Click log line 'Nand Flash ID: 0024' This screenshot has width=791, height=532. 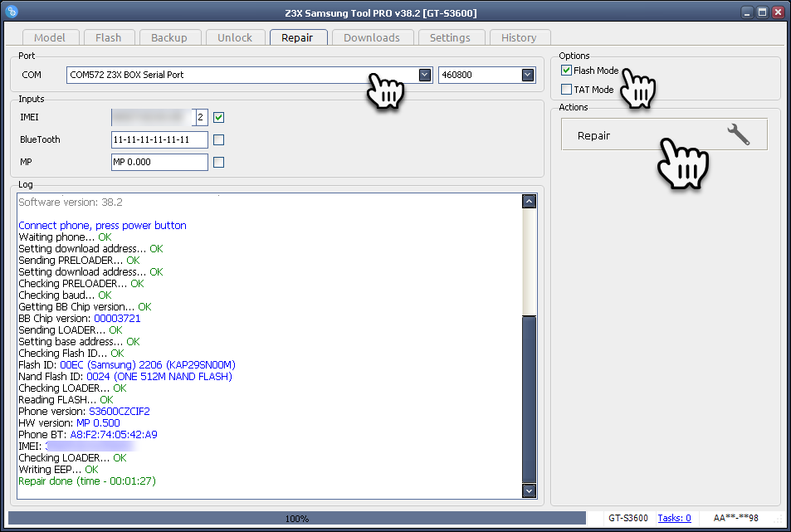125,377
